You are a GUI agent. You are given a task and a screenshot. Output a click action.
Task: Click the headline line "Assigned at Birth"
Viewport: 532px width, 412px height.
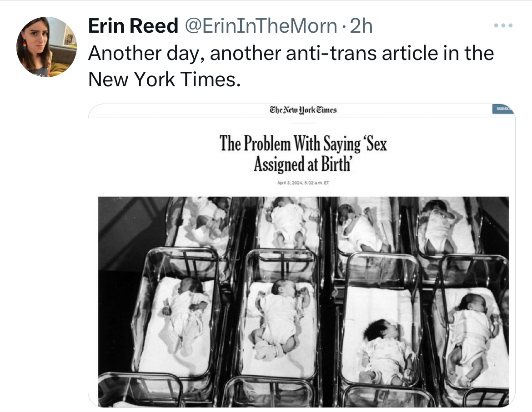pyautogui.click(x=303, y=164)
